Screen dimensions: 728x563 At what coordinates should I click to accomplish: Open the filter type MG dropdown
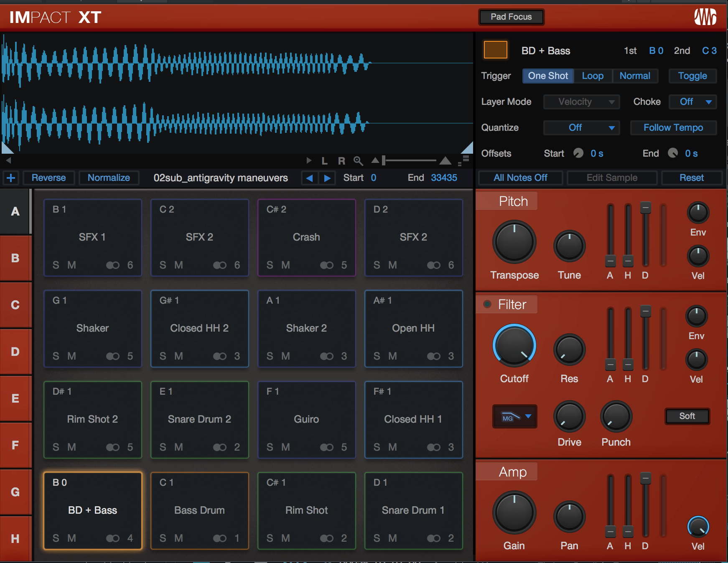click(515, 417)
